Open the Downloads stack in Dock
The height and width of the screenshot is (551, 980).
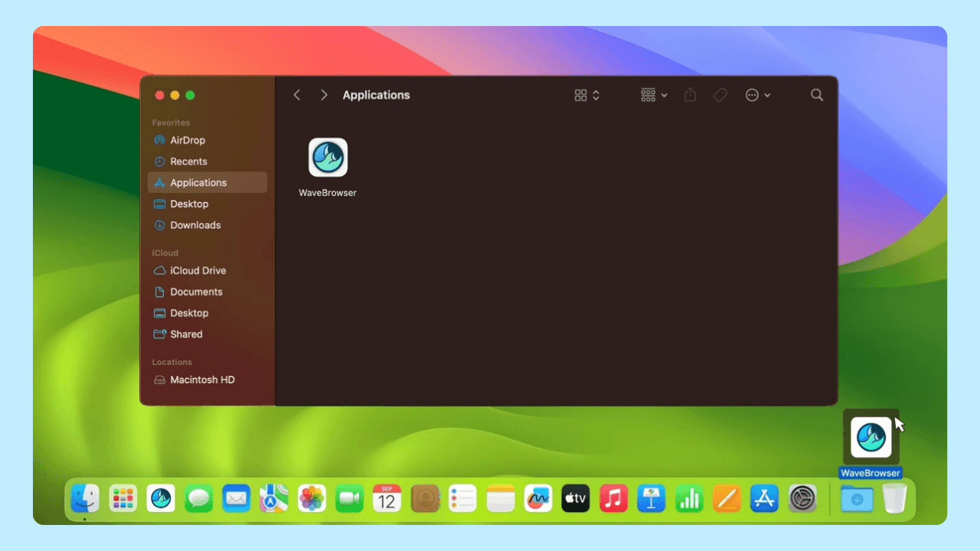857,499
